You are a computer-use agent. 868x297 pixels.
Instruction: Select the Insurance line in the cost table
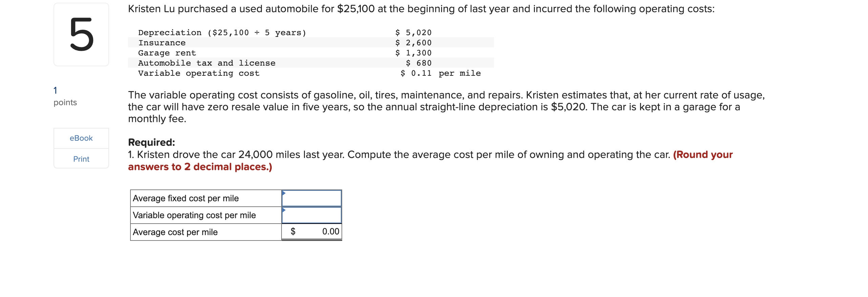[162, 43]
